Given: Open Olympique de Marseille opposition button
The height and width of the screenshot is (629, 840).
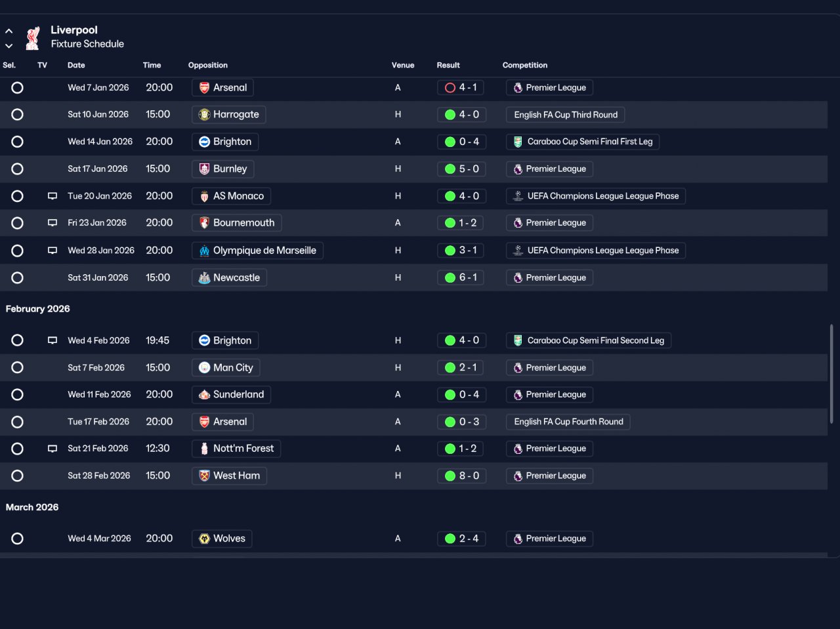Looking at the screenshot, I should (257, 251).
